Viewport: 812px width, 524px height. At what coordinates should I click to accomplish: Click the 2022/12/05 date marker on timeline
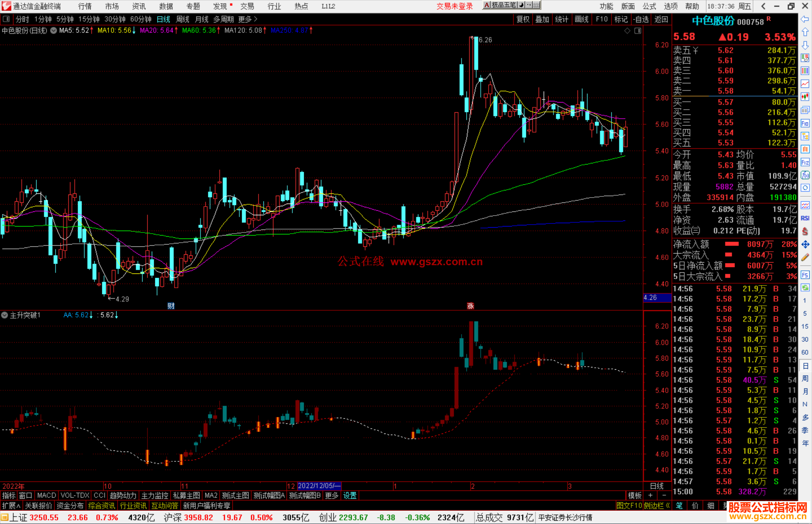tap(319, 486)
